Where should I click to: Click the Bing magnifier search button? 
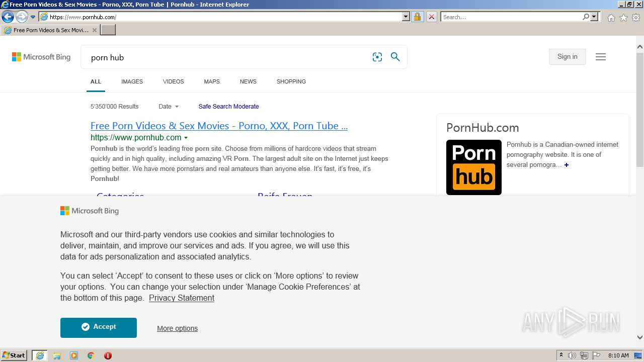pos(395,57)
